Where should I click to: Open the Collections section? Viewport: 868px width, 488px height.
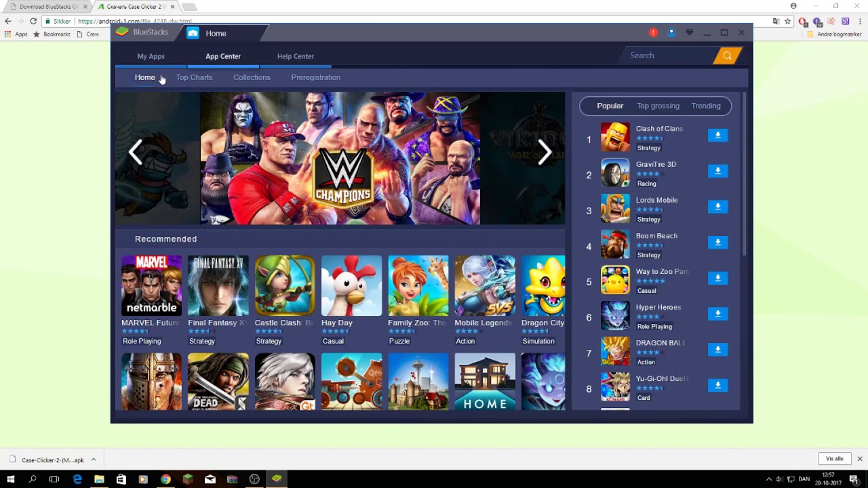pyautogui.click(x=252, y=77)
